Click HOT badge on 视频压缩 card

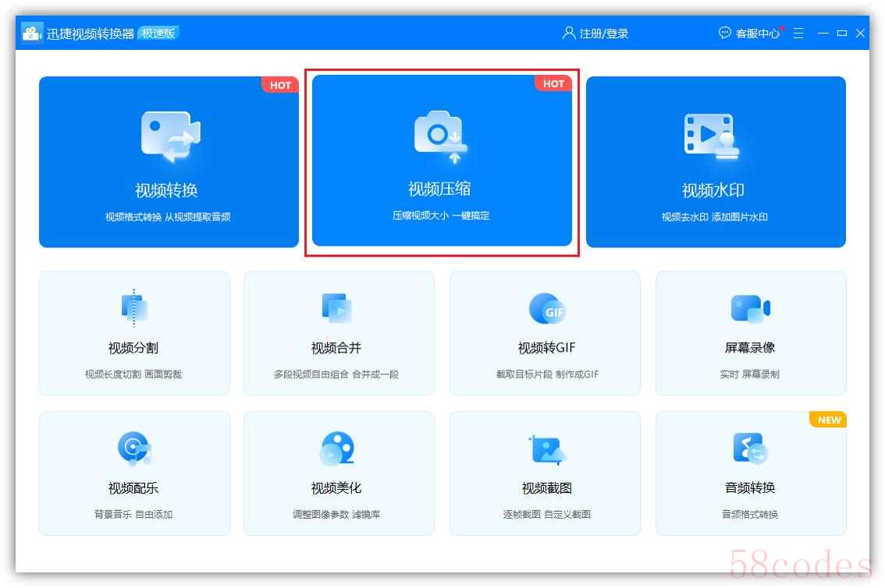553,83
